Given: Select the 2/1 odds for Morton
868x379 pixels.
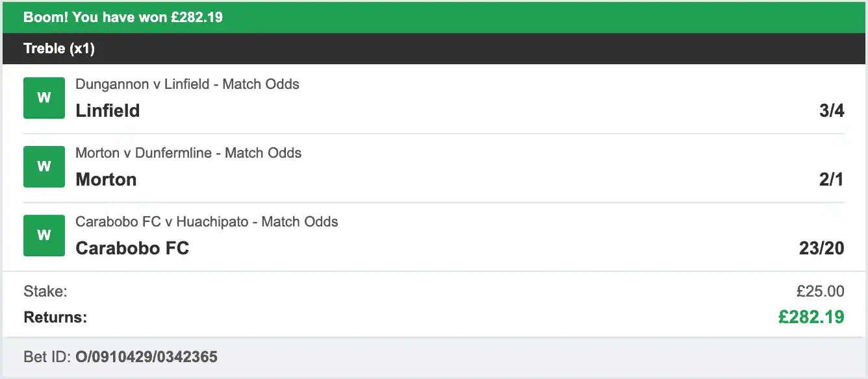Looking at the screenshot, I should click(x=834, y=179).
